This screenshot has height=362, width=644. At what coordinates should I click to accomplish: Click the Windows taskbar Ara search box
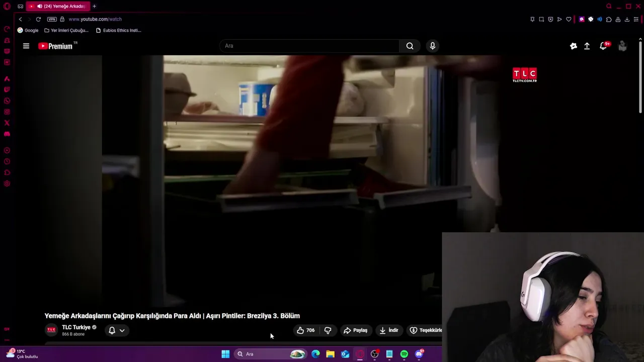pyautogui.click(x=271, y=354)
